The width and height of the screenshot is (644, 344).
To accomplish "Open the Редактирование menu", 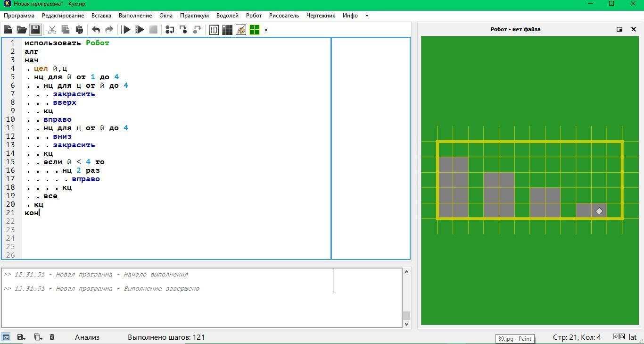I will (x=63, y=16).
